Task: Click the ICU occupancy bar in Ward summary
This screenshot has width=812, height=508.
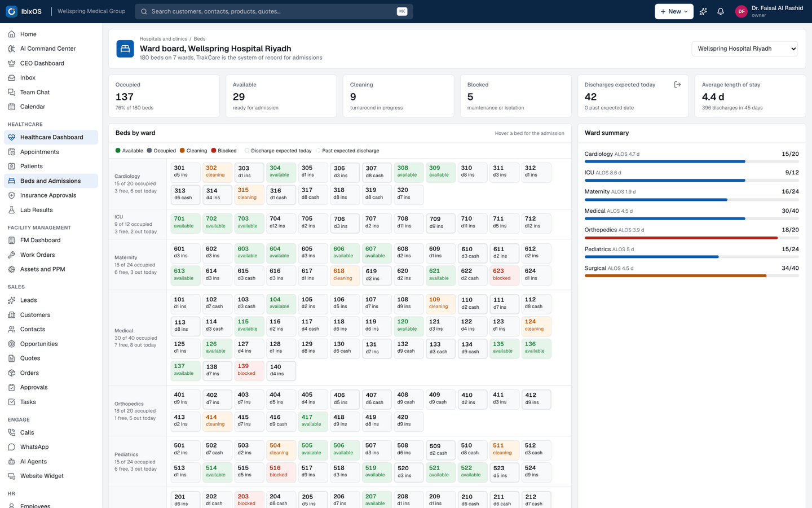Action: click(x=692, y=181)
